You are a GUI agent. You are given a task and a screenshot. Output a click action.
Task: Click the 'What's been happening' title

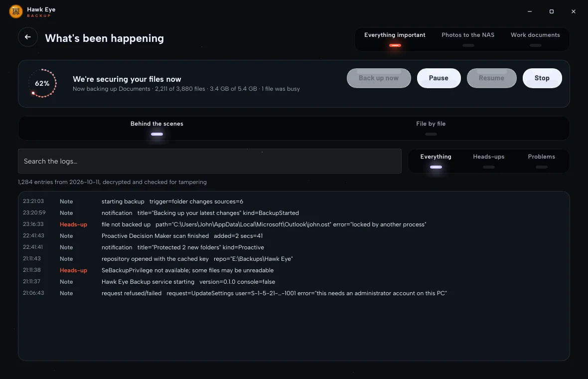(104, 38)
